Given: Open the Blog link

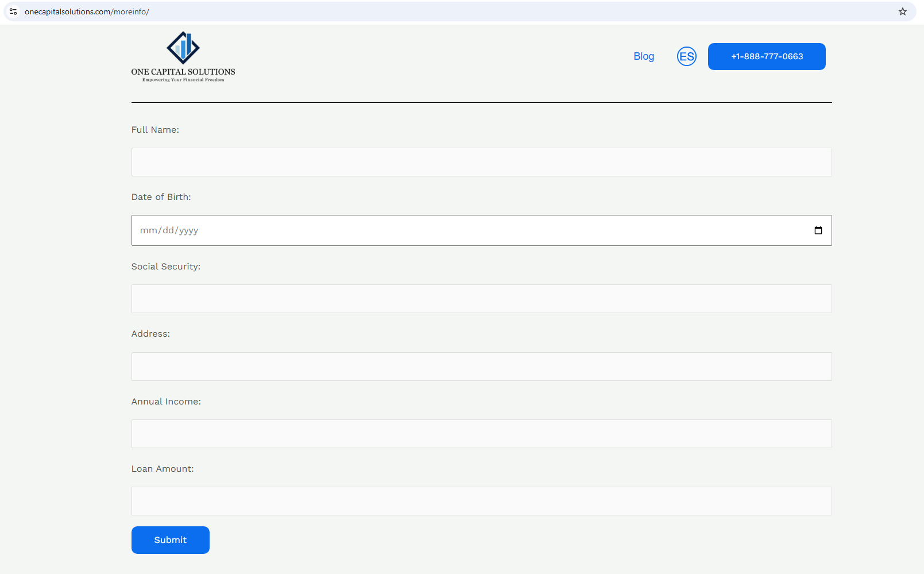Looking at the screenshot, I should point(643,56).
